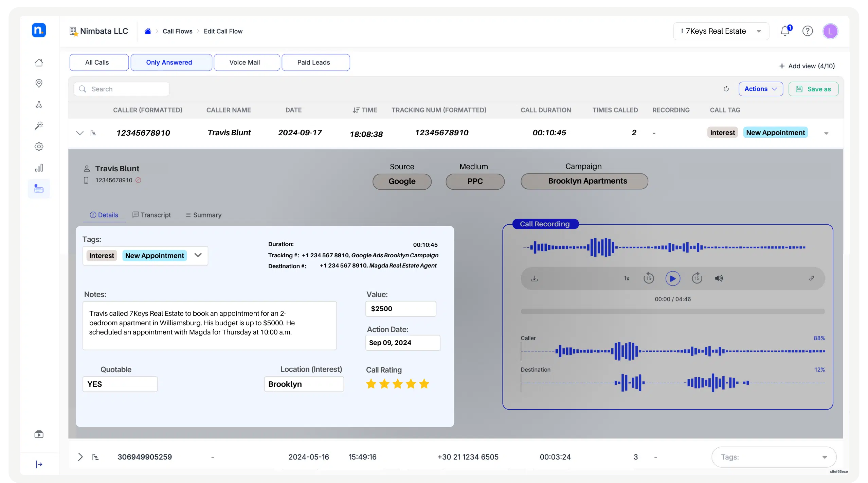This screenshot has height=483, width=868.
Task: Open the help question mark icon
Action: 807,31
